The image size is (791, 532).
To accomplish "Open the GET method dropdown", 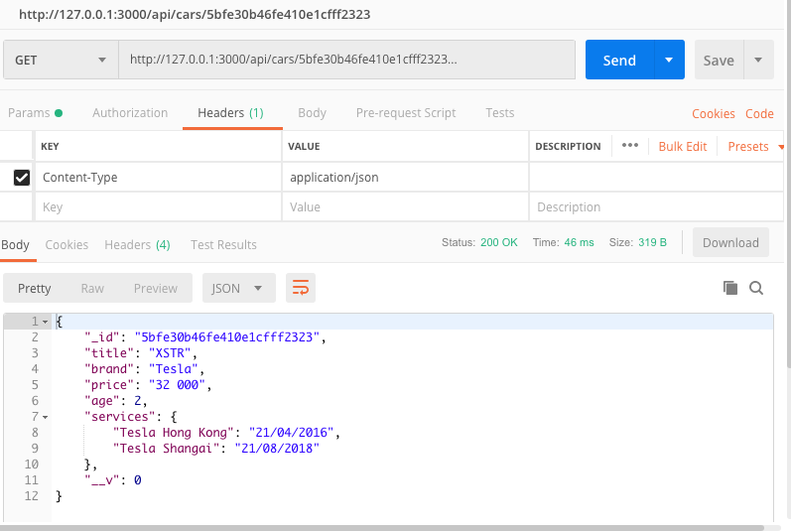I will (x=60, y=60).
